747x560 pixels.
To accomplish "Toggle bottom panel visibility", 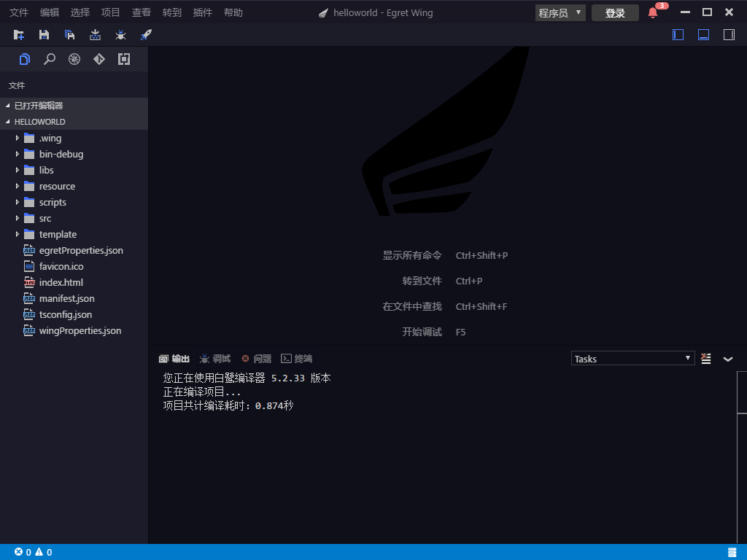I will [x=704, y=35].
